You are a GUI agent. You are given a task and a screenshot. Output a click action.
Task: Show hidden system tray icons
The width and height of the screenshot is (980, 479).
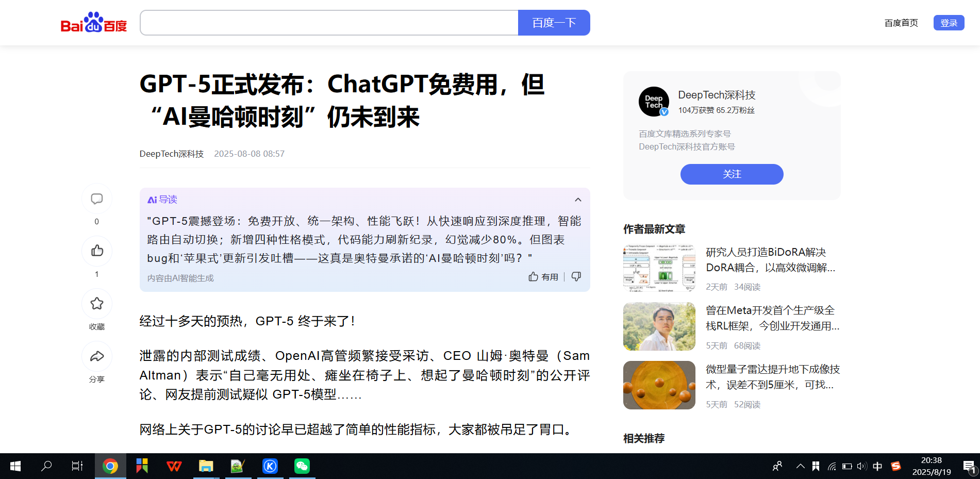800,466
